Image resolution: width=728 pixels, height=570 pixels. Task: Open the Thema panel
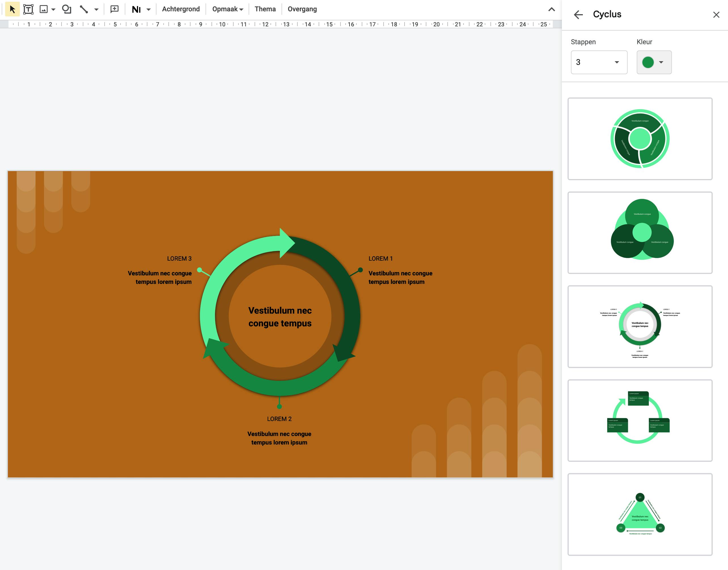point(265,9)
